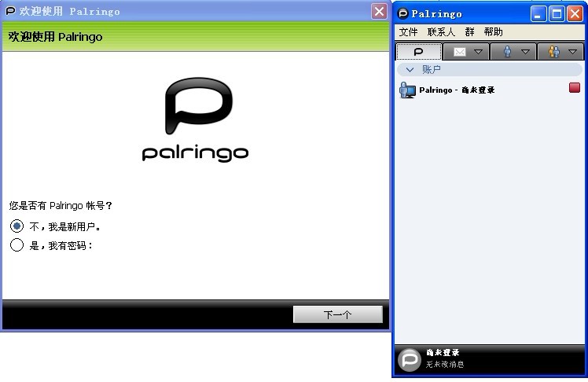The image size is (588, 382).
Task: Maximize the Palringo main window
Action: pos(557,14)
